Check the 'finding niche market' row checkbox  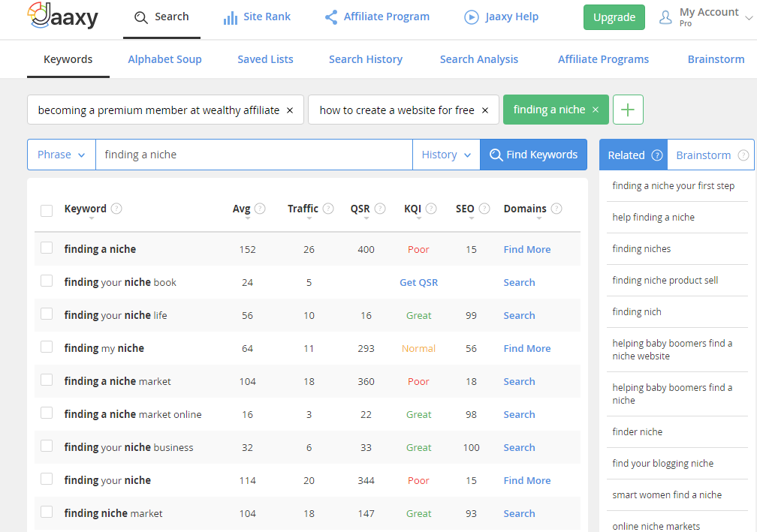47,512
